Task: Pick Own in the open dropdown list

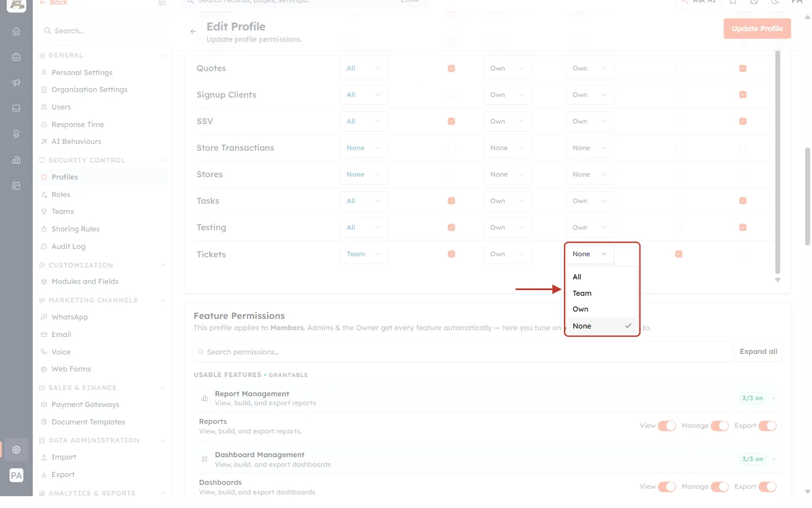Action: [x=602, y=309]
